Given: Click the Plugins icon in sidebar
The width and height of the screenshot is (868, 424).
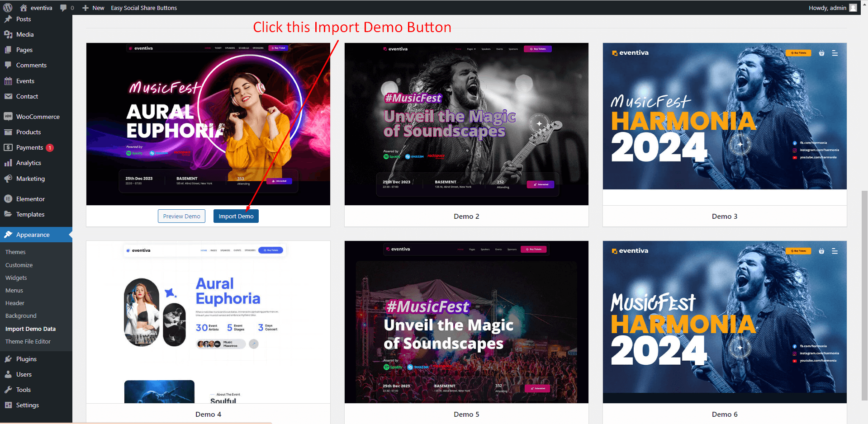Looking at the screenshot, I should [x=8, y=359].
